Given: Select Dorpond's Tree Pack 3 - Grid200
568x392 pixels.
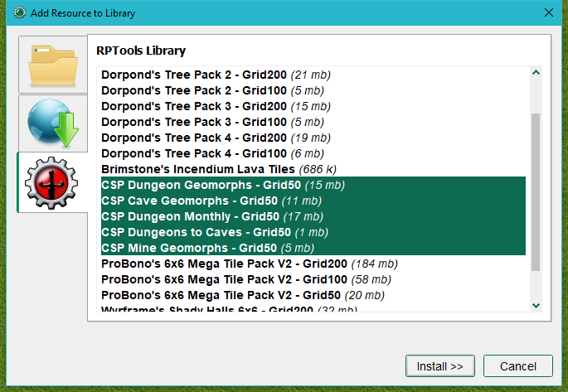Looking at the screenshot, I should pyautogui.click(x=313, y=106).
